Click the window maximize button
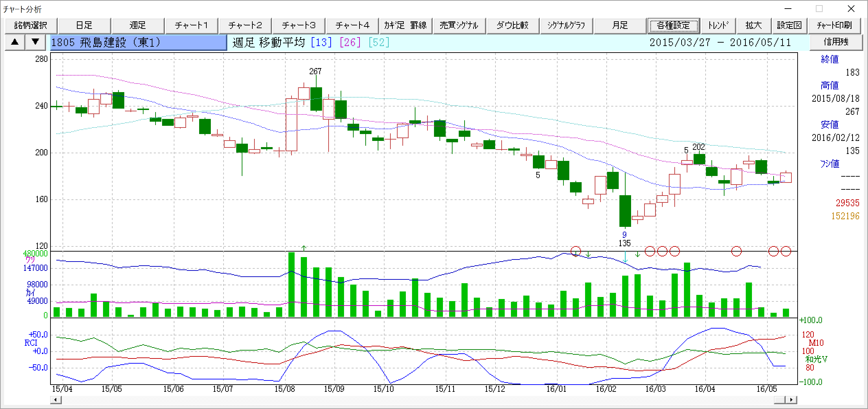This screenshot has width=868, height=409. click(819, 9)
